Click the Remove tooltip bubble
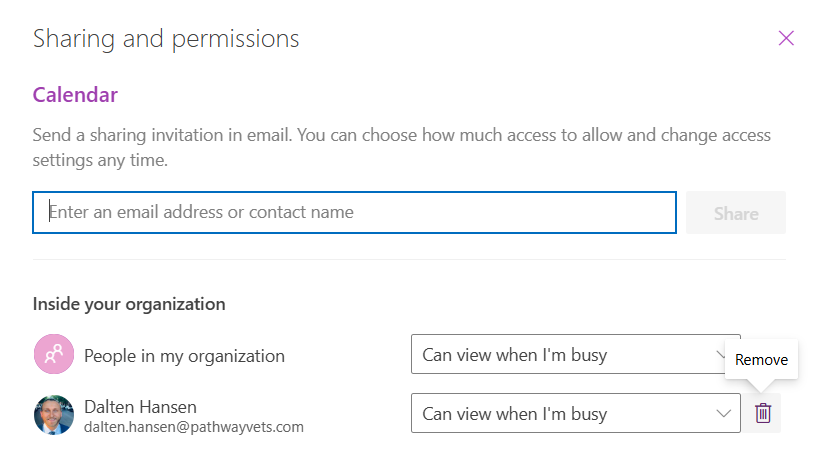This screenshot has width=819, height=459. [761, 360]
